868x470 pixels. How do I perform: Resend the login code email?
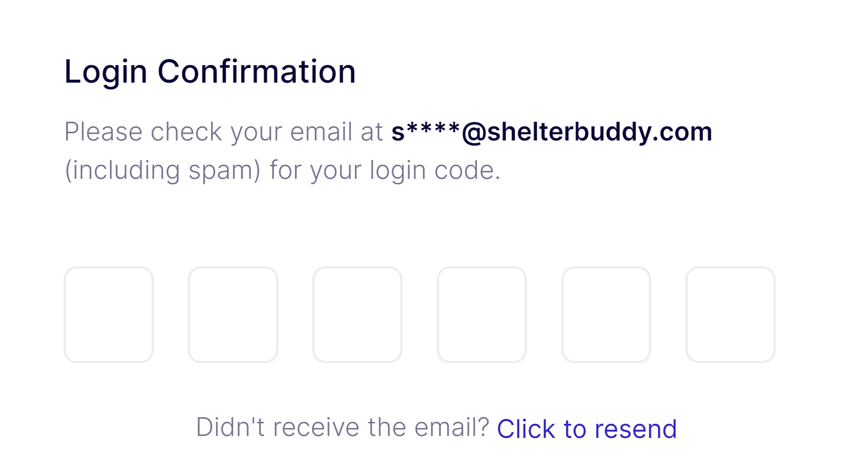click(586, 429)
